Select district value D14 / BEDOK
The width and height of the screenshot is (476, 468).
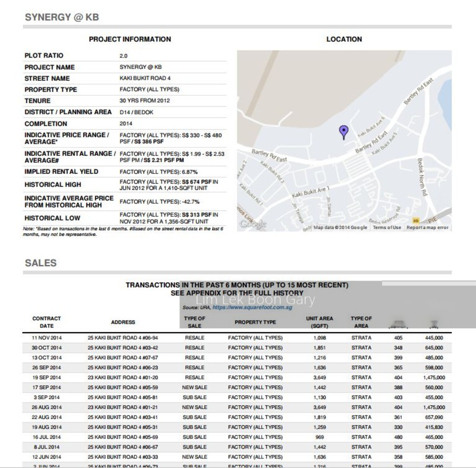136,112
